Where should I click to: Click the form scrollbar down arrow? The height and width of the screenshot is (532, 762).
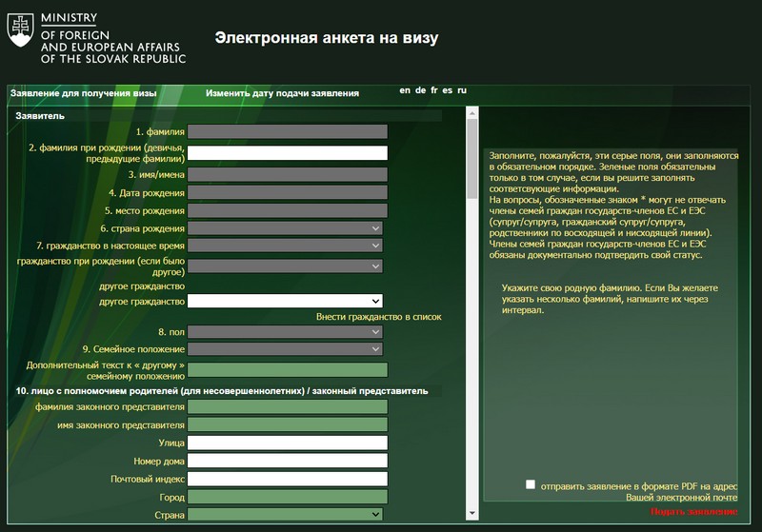coord(471,514)
